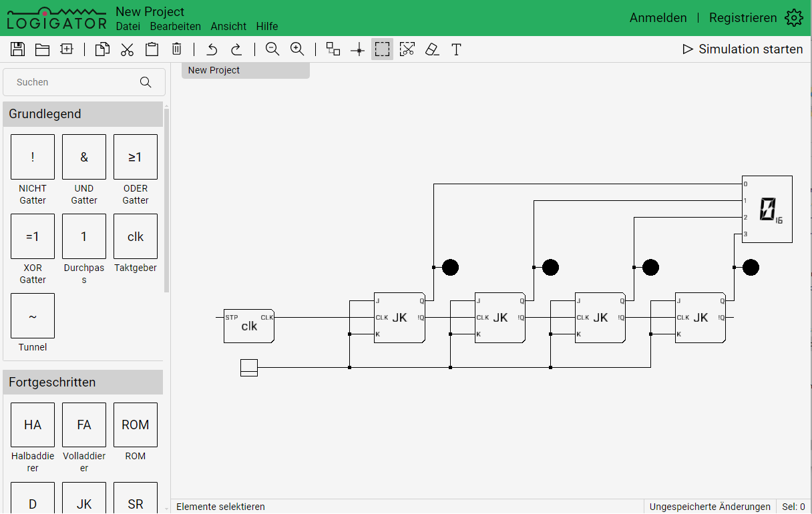
Task: Select the wire drawing tool
Action: point(333,49)
